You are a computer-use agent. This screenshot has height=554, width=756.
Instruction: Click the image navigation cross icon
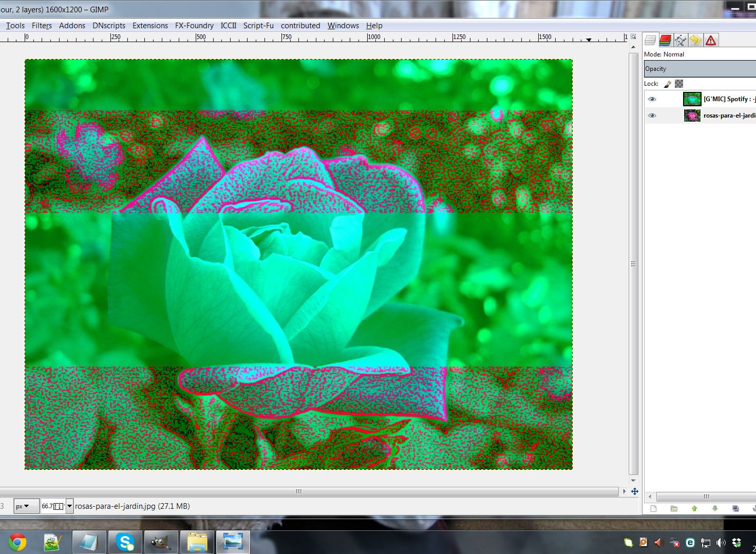pyautogui.click(x=635, y=491)
